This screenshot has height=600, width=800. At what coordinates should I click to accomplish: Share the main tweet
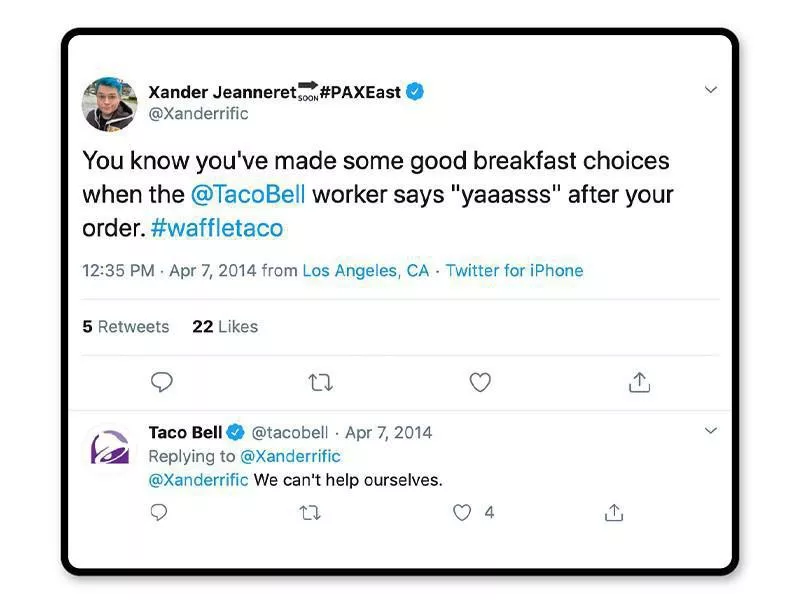click(x=640, y=382)
